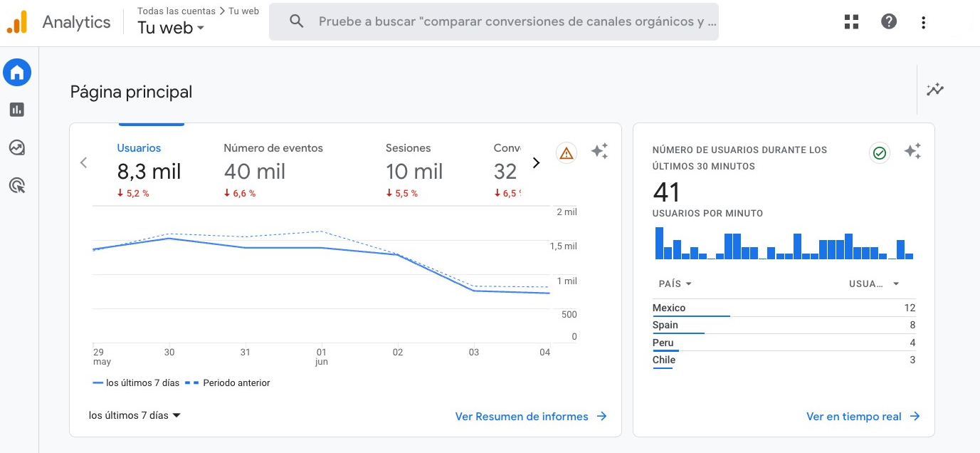Click the Google Analytics logo
Image resolution: width=980 pixels, height=453 pixels.
pyautogui.click(x=19, y=21)
